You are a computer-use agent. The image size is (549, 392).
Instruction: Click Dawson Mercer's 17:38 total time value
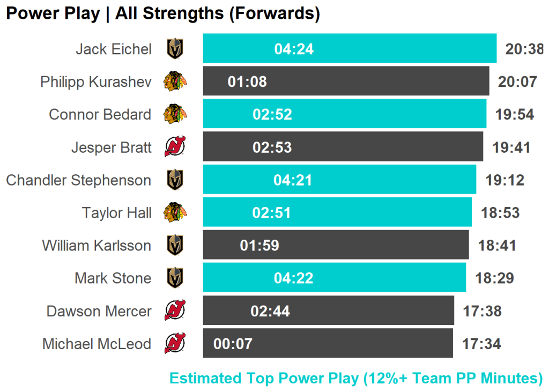pyautogui.click(x=483, y=312)
